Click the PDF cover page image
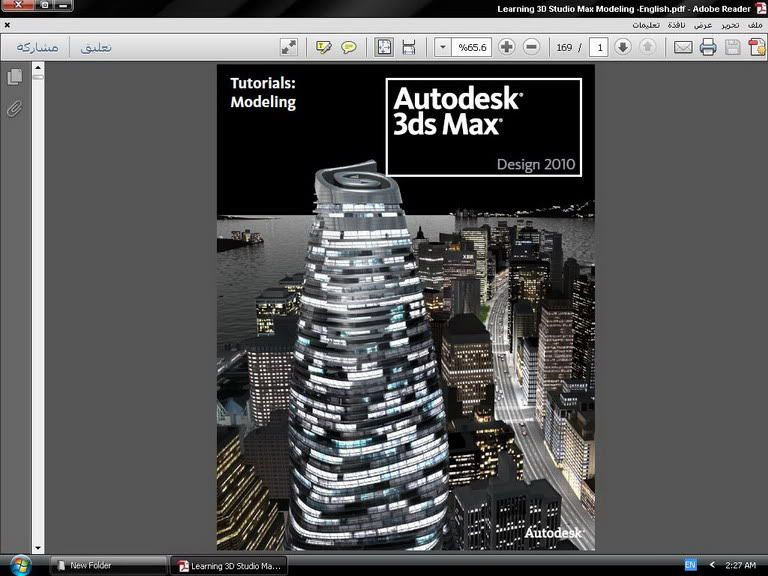Viewport: 768px width, 576px height. point(406,307)
